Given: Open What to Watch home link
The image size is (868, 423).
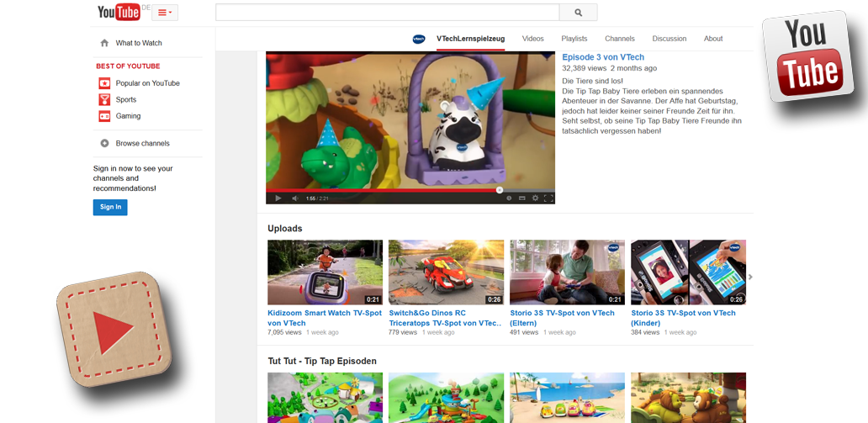Looking at the screenshot, I should pyautogui.click(x=139, y=43).
